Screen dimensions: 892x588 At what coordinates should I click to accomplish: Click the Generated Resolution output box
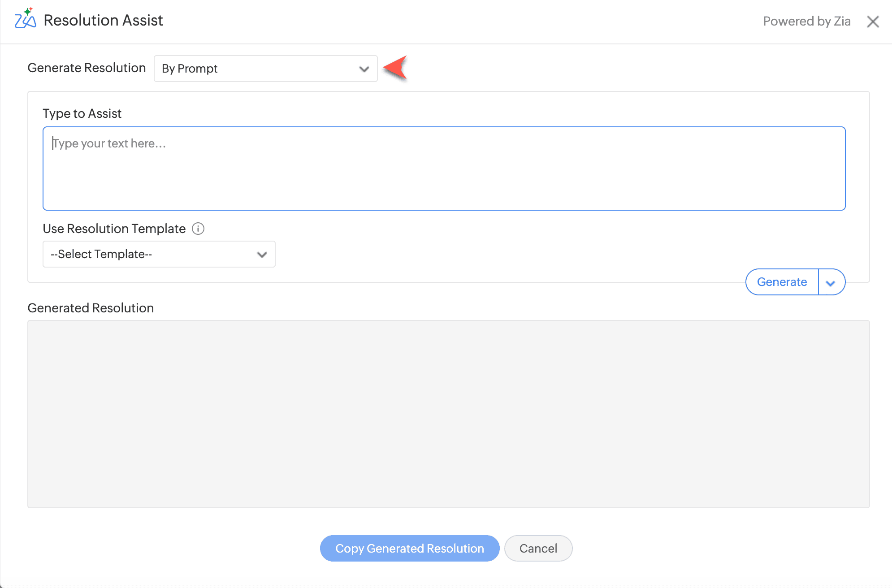tap(448, 414)
